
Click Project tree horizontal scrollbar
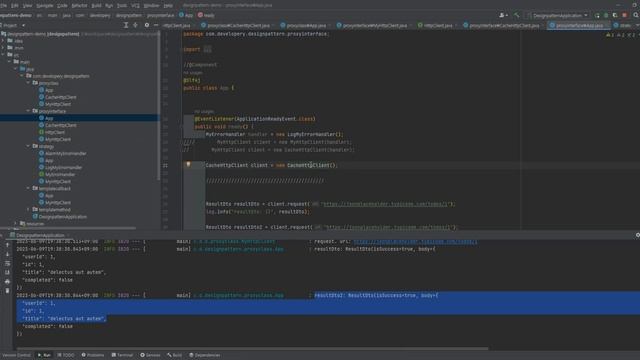(x=68, y=228)
